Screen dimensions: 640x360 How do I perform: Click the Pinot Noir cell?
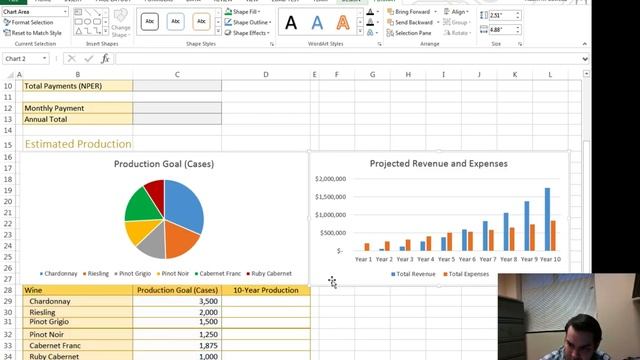click(x=78, y=334)
